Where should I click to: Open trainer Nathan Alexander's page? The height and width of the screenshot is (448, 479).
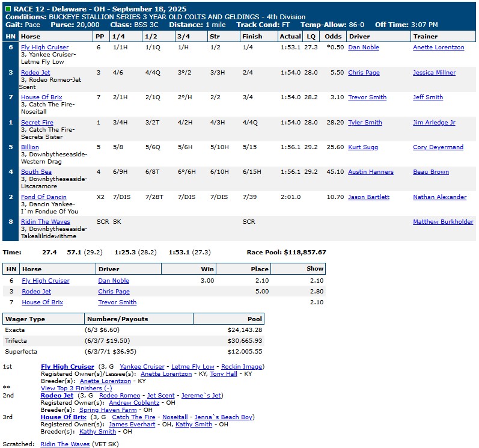[439, 197]
